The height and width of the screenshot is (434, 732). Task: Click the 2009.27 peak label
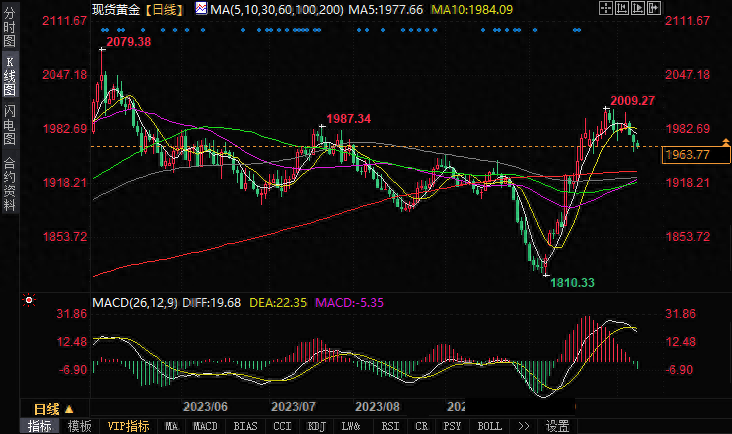[633, 101]
